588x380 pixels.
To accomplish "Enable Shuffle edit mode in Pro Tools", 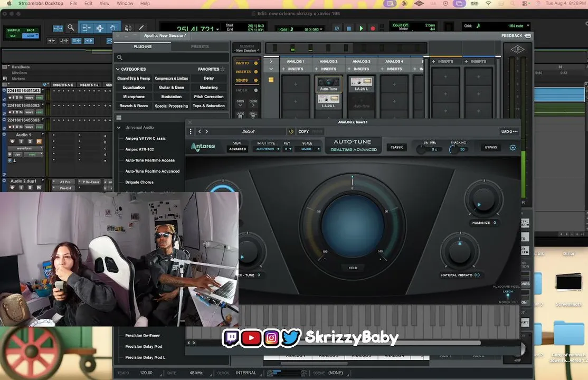I will click(14, 30).
